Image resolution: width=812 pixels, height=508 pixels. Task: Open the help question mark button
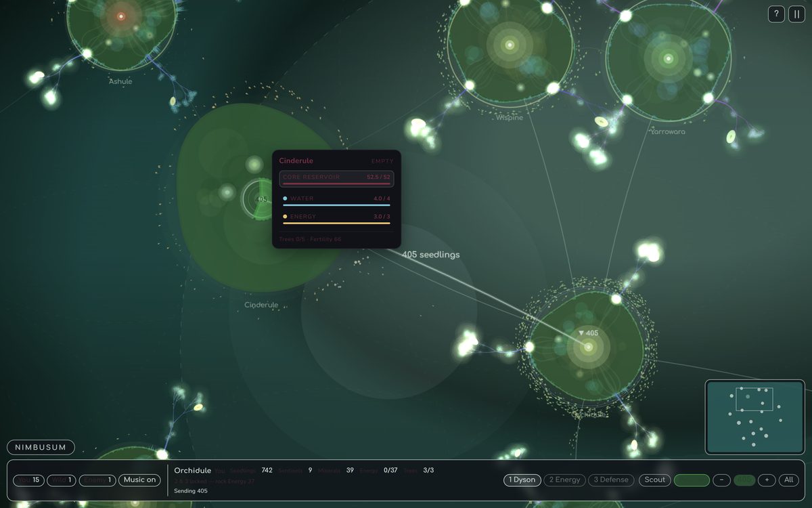(x=777, y=14)
